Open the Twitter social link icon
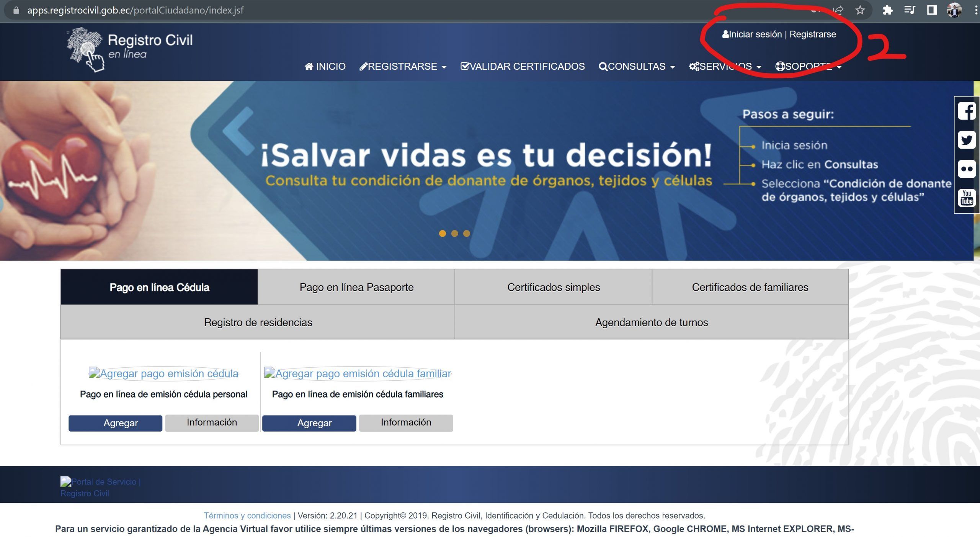980x537 pixels. (x=967, y=140)
